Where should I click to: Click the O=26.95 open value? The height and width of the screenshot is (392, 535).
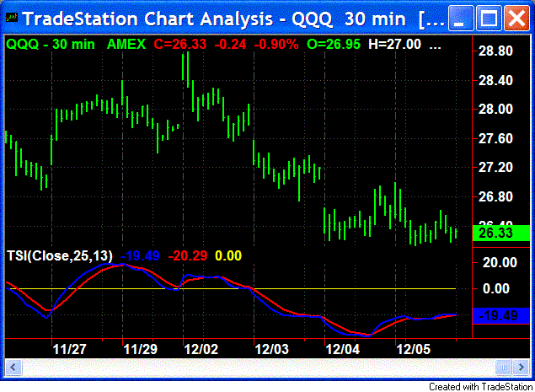coord(334,44)
